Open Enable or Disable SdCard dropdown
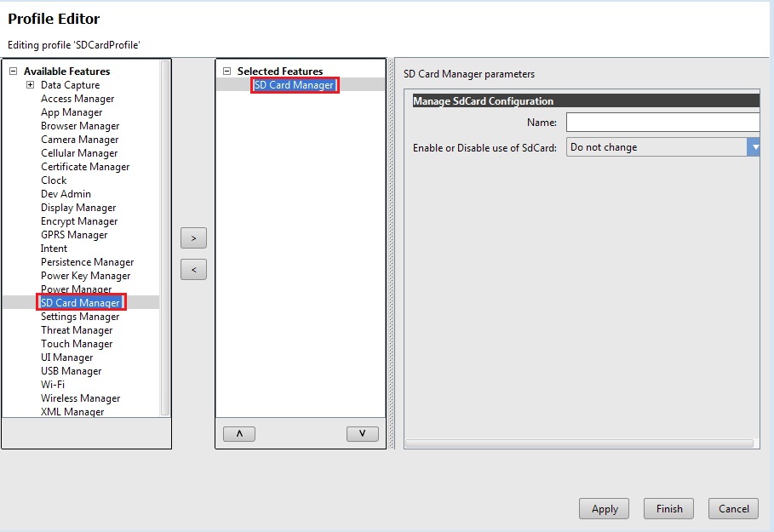 [x=753, y=147]
